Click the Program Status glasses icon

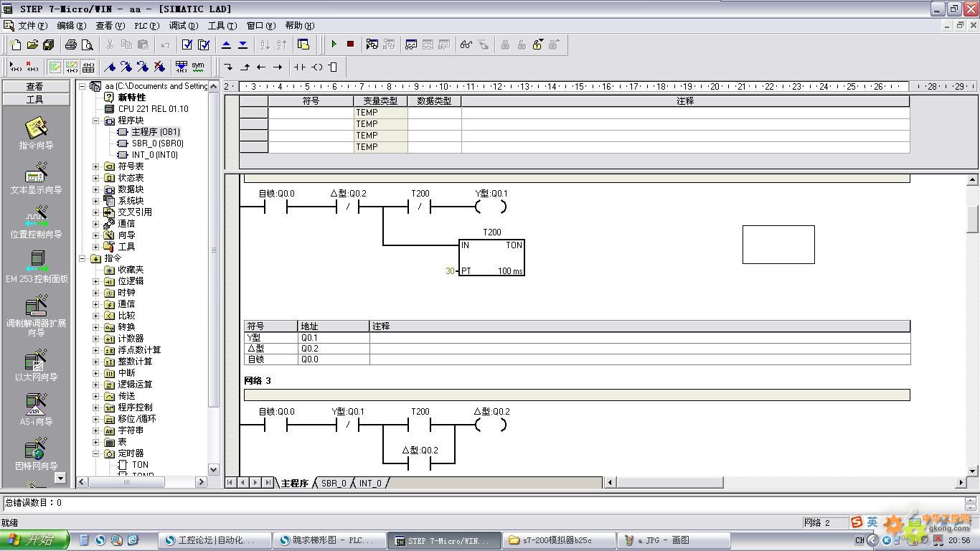click(x=466, y=44)
